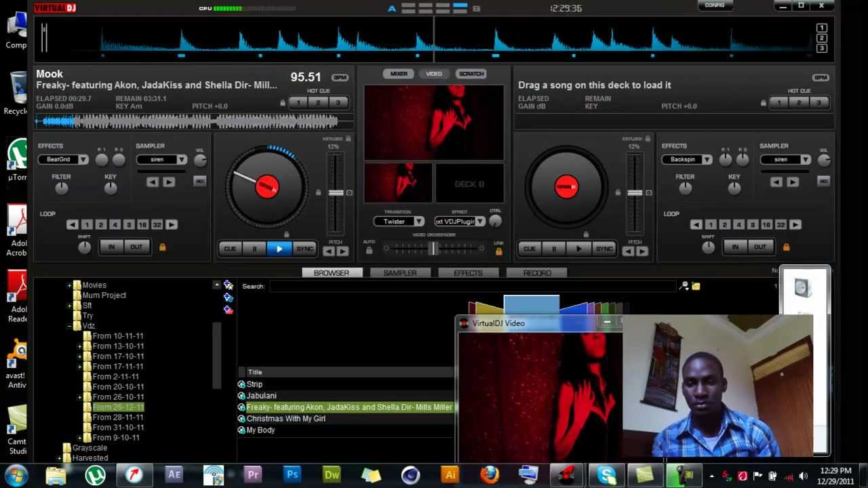
Task: Toggle the left deck smart loop lock
Action: tap(162, 247)
